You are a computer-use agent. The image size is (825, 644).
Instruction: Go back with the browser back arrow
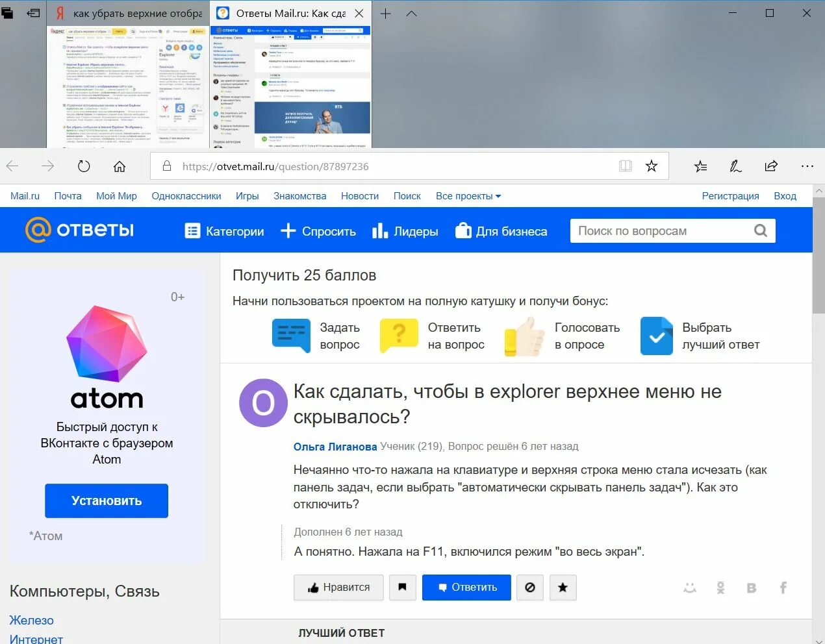(12, 166)
